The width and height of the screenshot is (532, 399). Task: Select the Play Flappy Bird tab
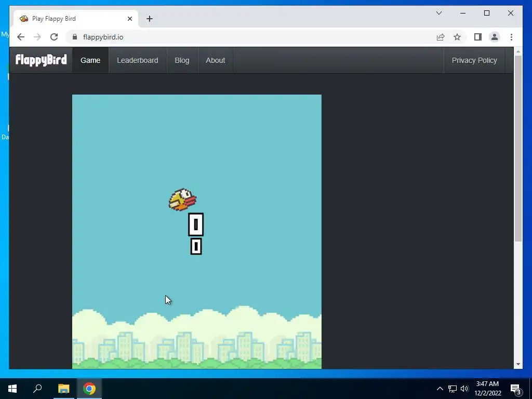pyautogui.click(x=76, y=19)
